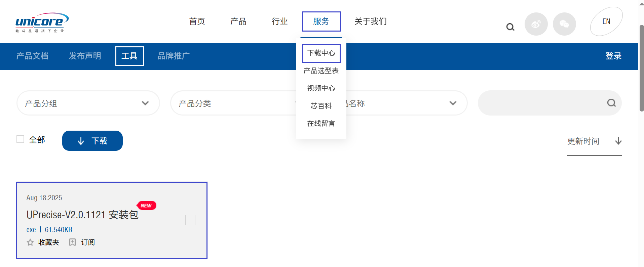Click the star icon beside 收藏夹
The width and height of the screenshot is (644, 267).
click(x=30, y=242)
